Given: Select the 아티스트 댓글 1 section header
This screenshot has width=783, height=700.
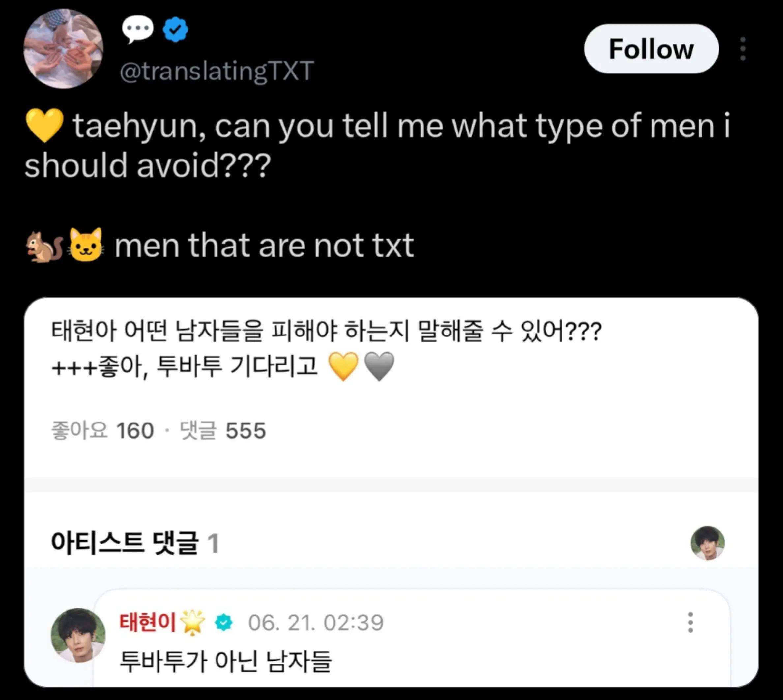Looking at the screenshot, I should (x=135, y=543).
